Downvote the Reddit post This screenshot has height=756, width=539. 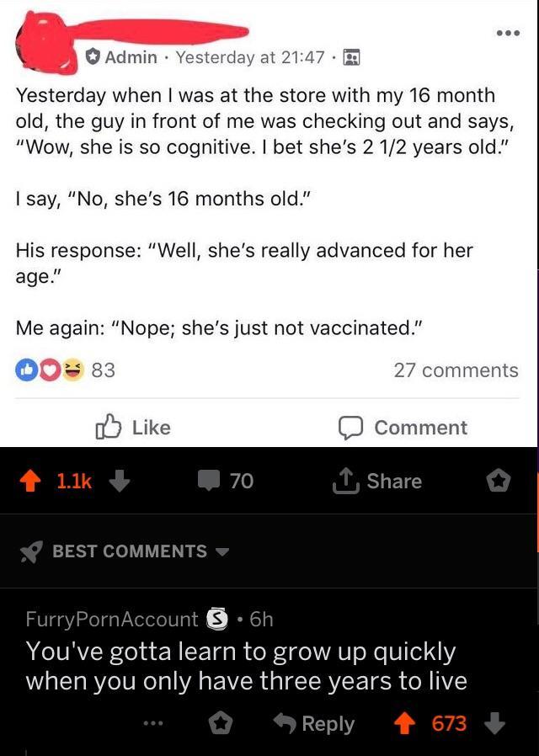[x=119, y=481]
